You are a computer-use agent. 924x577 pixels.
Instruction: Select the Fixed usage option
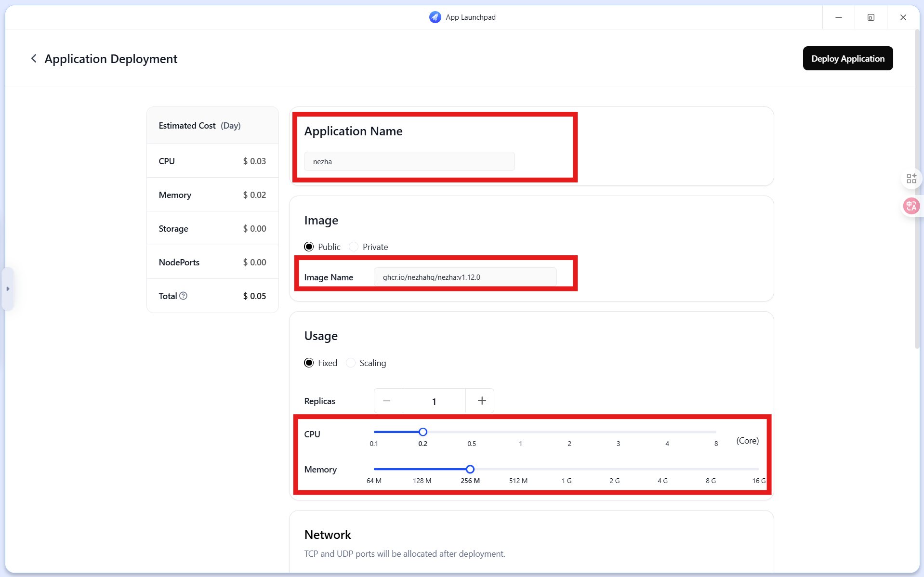pyautogui.click(x=309, y=363)
